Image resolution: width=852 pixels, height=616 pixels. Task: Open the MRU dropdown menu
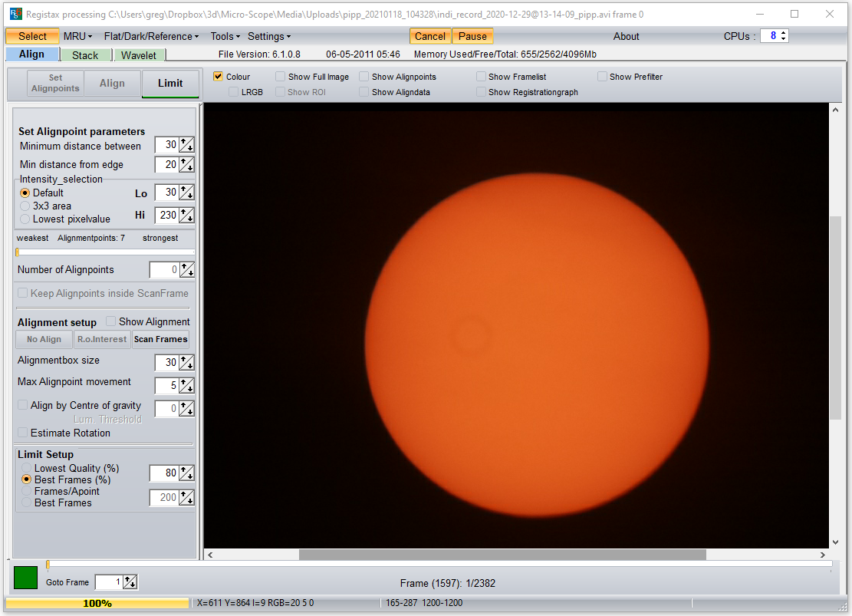click(77, 36)
